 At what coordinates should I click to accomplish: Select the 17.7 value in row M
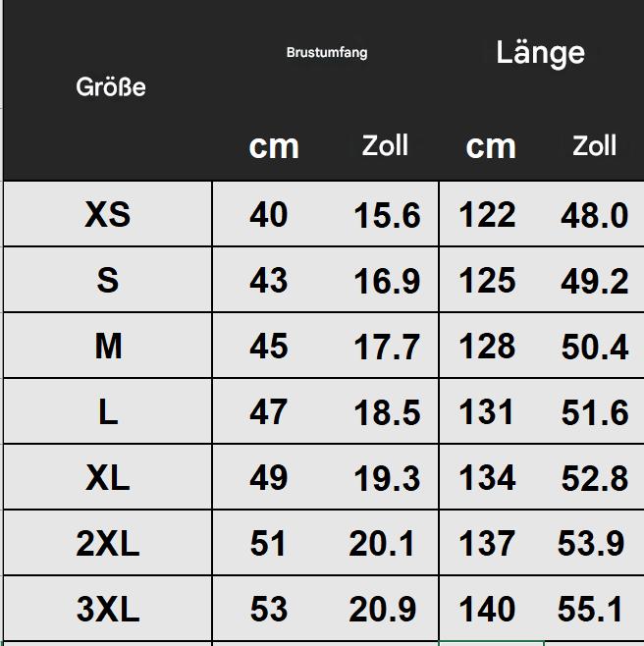(x=387, y=347)
